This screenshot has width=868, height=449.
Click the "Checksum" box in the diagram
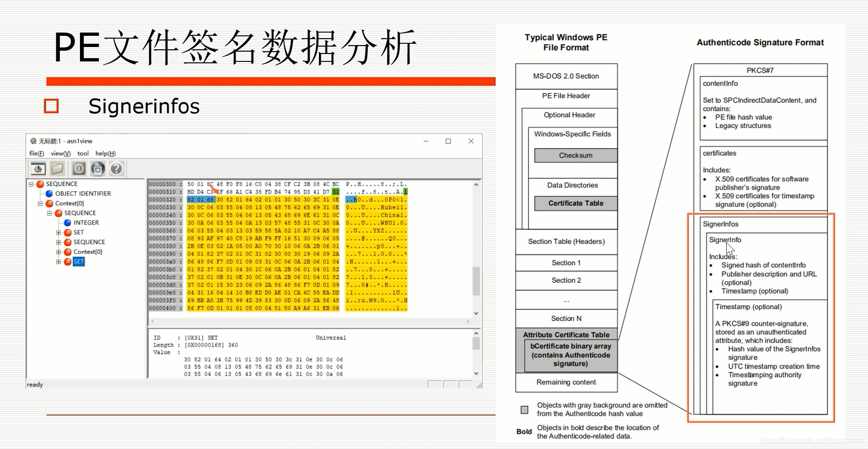point(576,155)
